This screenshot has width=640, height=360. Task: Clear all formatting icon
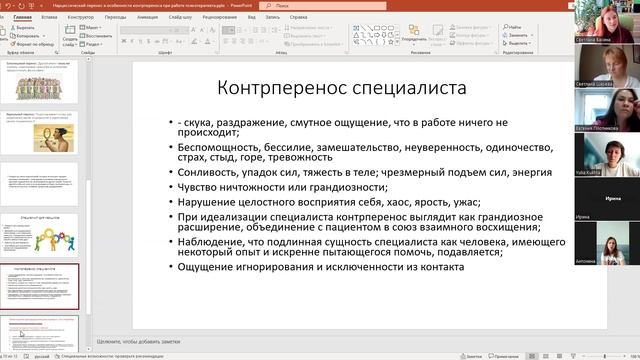pos(212,30)
